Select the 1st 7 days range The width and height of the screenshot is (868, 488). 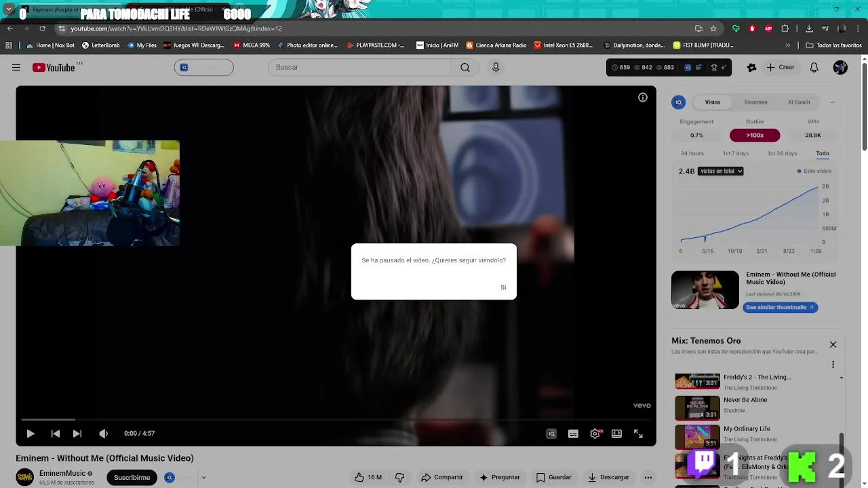[x=736, y=153]
